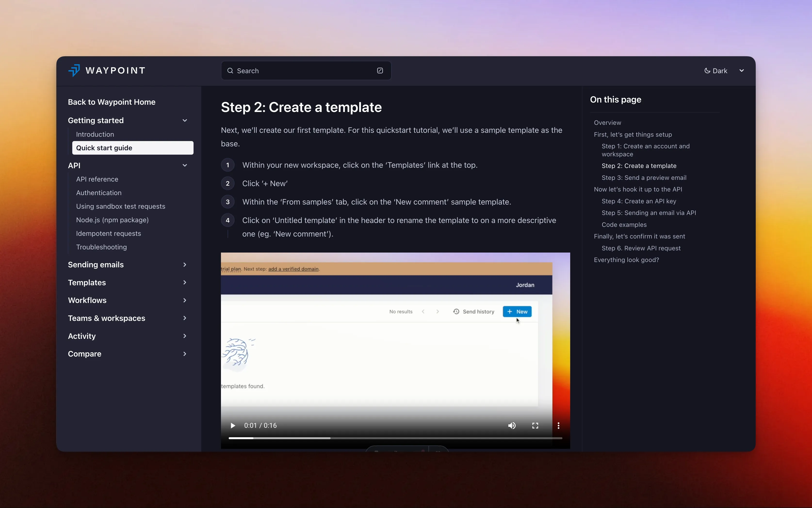Play the tutorial video
Viewport: 812px width, 508px height.
click(233, 426)
